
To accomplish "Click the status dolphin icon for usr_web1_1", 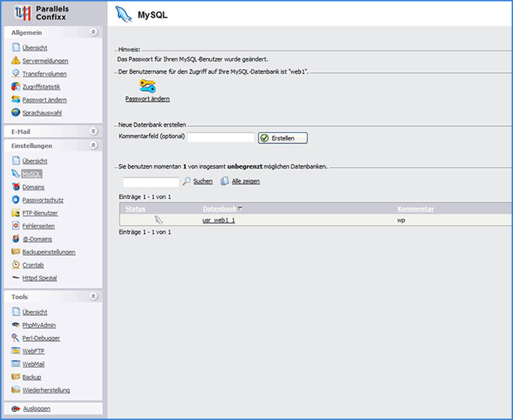I will click(x=159, y=220).
